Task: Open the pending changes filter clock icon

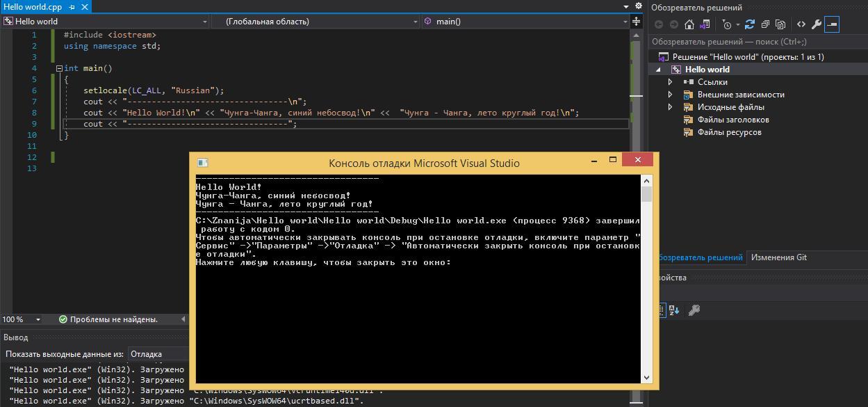Action: click(726, 24)
